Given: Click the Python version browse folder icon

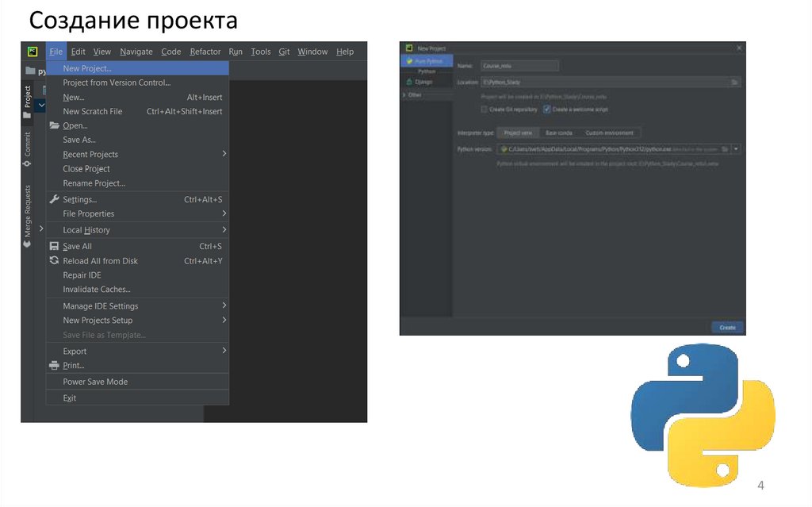Looking at the screenshot, I should 725,149.
